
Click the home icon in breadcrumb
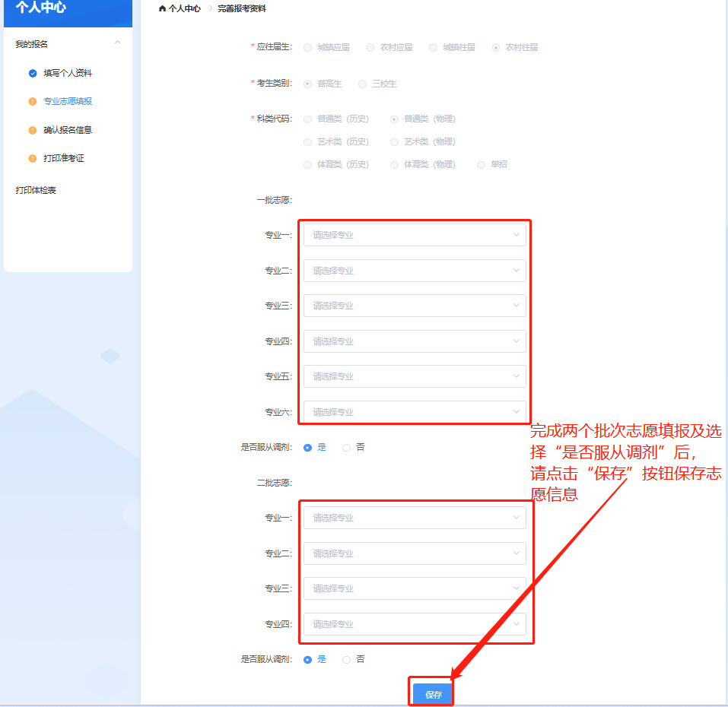[x=162, y=8]
